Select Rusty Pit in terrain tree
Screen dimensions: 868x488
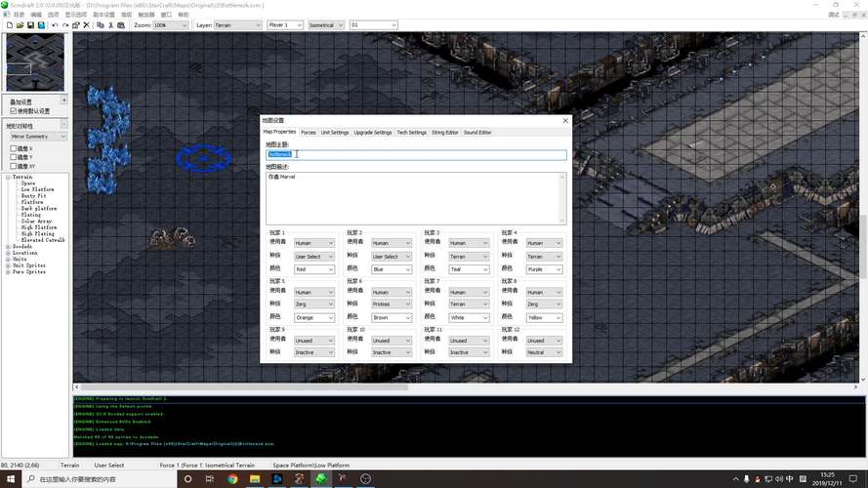click(x=33, y=196)
